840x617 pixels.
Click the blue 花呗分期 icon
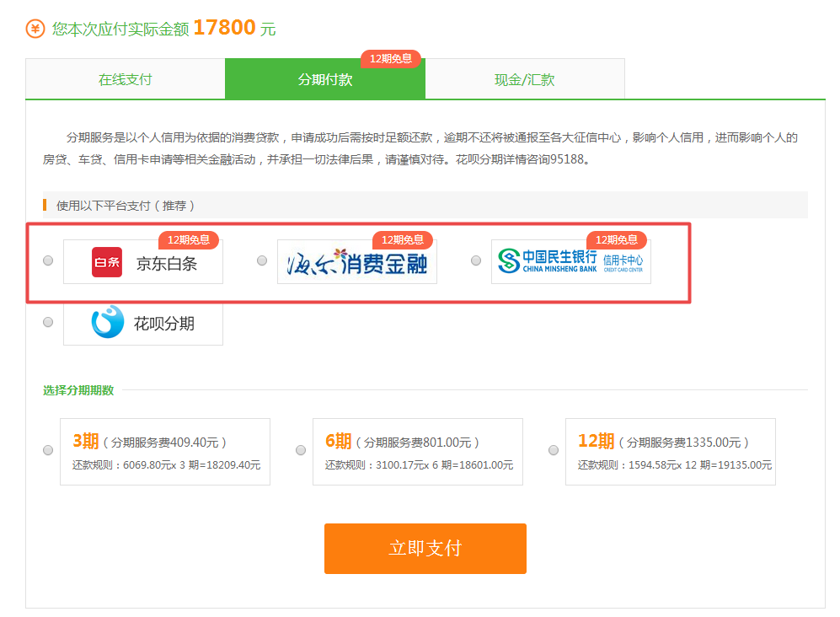click(x=107, y=323)
